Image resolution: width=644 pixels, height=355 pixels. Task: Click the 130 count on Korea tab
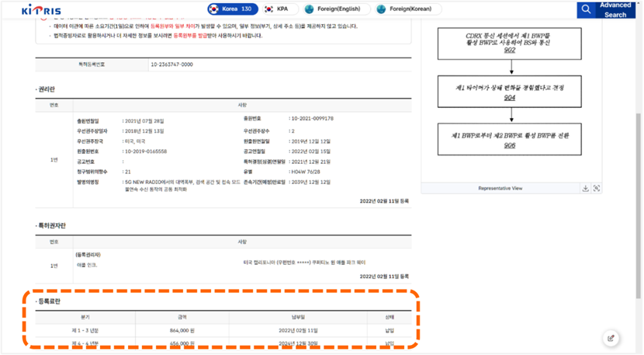pyautogui.click(x=247, y=9)
